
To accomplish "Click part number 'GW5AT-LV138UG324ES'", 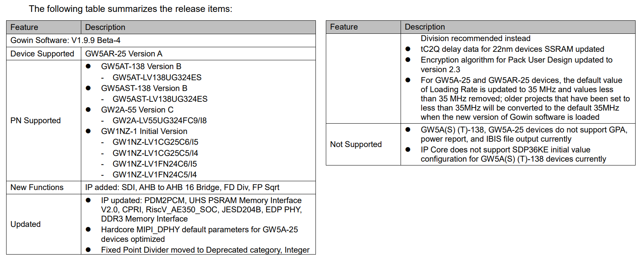I will click(x=157, y=78).
